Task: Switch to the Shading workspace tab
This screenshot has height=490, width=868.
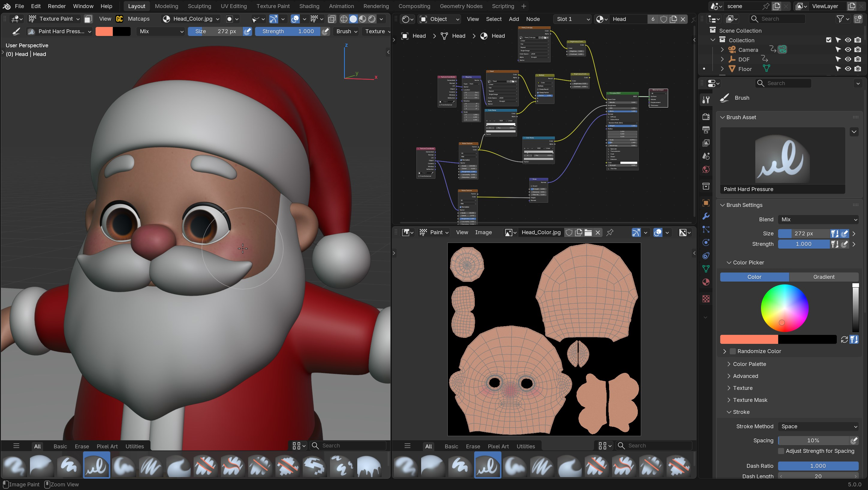Action: pyautogui.click(x=309, y=6)
